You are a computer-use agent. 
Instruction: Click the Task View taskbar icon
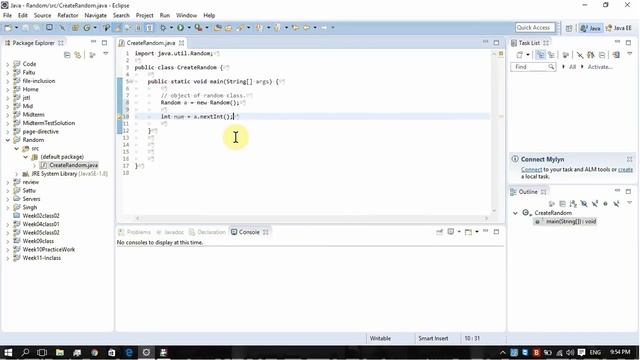tap(42, 352)
